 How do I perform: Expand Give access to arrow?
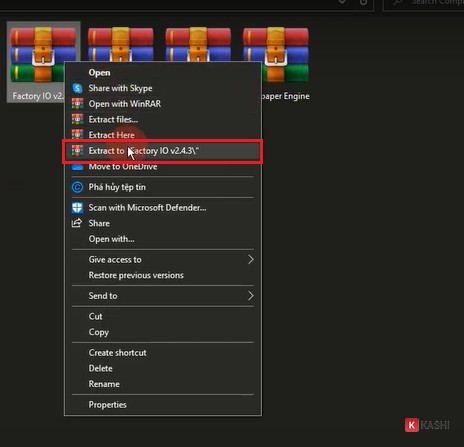pos(251,259)
